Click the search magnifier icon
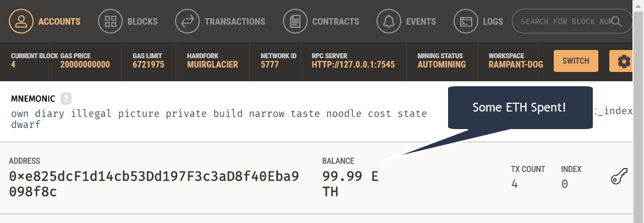This screenshot has width=644, height=223. pyautogui.click(x=616, y=21)
